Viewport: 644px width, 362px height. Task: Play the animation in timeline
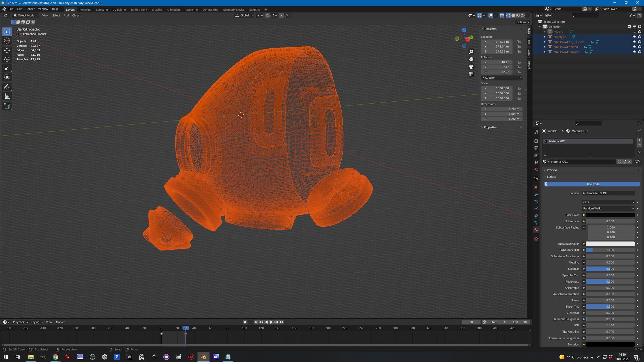271,322
